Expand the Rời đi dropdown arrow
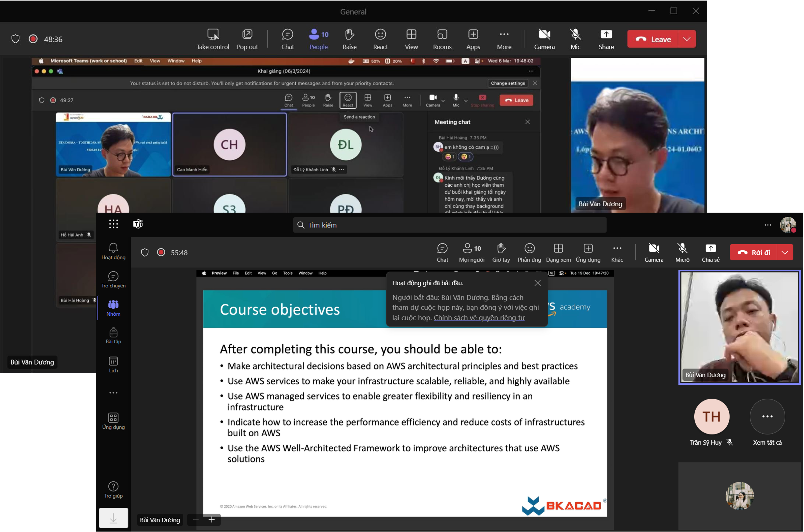The height and width of the screenshot is (532, 804). (x=785, y=252)
